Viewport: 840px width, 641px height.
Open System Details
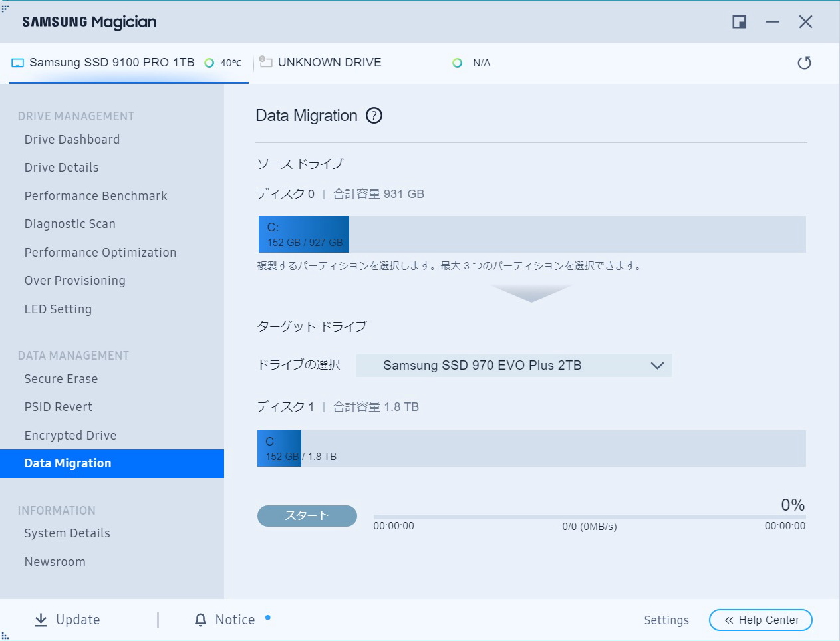pos(67,533)
